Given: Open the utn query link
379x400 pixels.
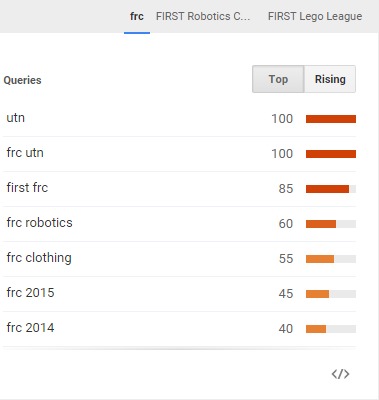Looking at the screenshot, I should point(16,118).
